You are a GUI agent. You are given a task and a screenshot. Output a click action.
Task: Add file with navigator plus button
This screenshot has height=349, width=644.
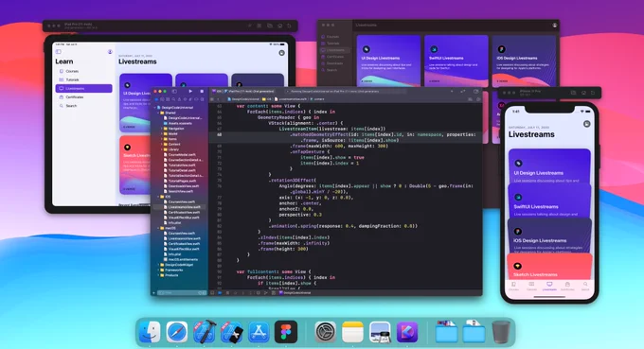(x=154, y=293)
